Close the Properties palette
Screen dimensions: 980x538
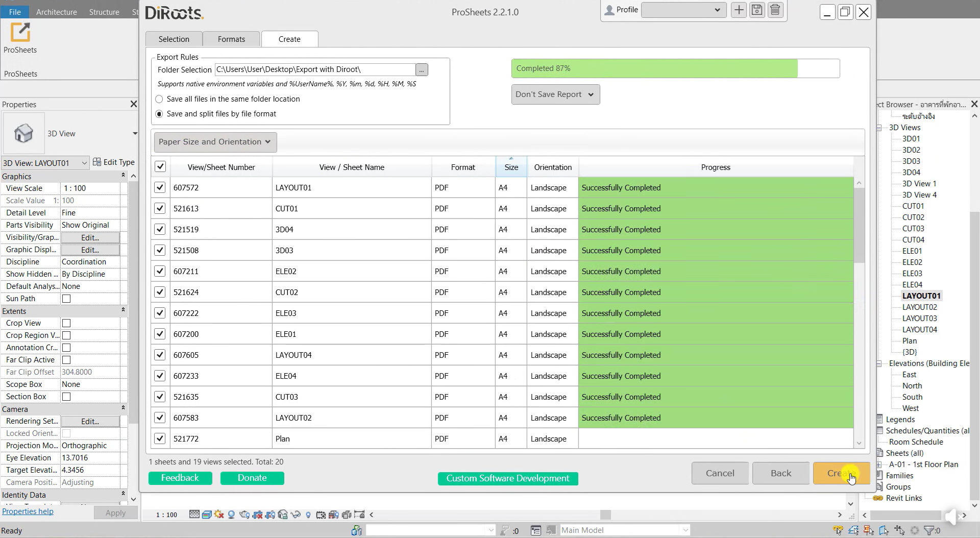coord(133,104)
